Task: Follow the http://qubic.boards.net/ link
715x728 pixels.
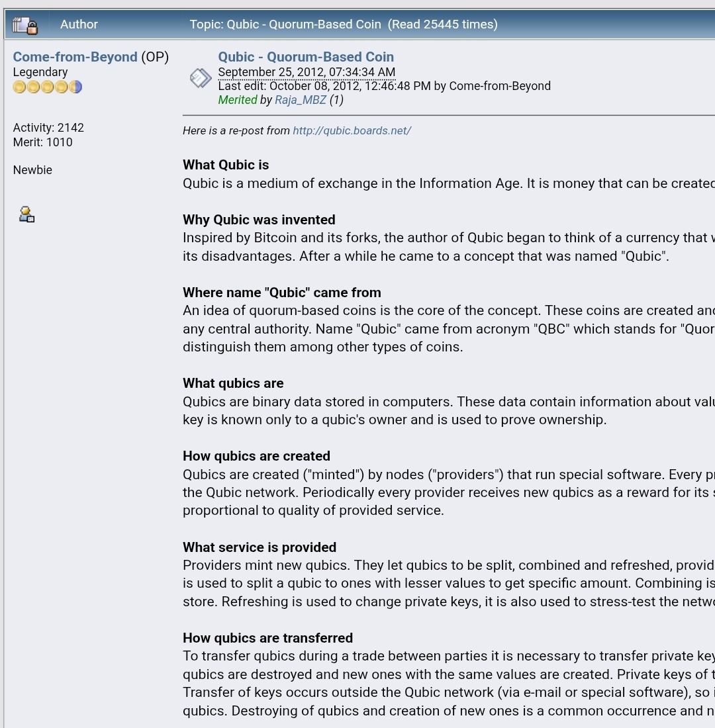Action: pos(352,130)
